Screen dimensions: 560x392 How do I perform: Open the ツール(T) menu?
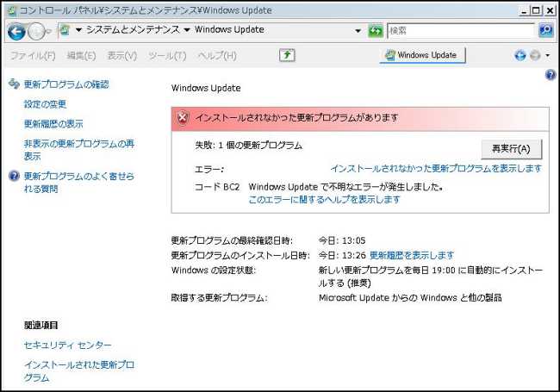tap(167, 56)
